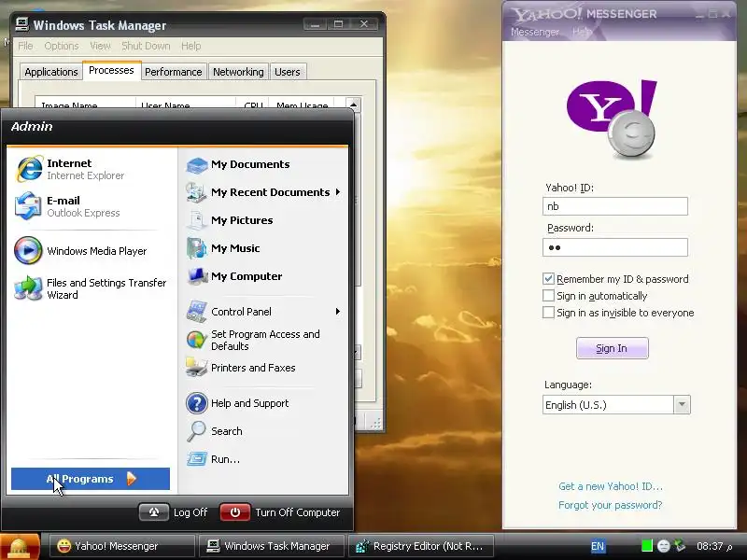Screen dimensions: 747x560
Task: Click into the Yahoo! ID field
Action: coord(615,206)
